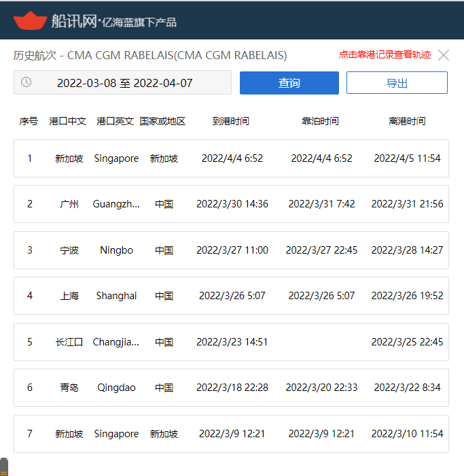Select the Shanghai port record
The width and height of the screenshot is (464, 476).
(116, 296)
